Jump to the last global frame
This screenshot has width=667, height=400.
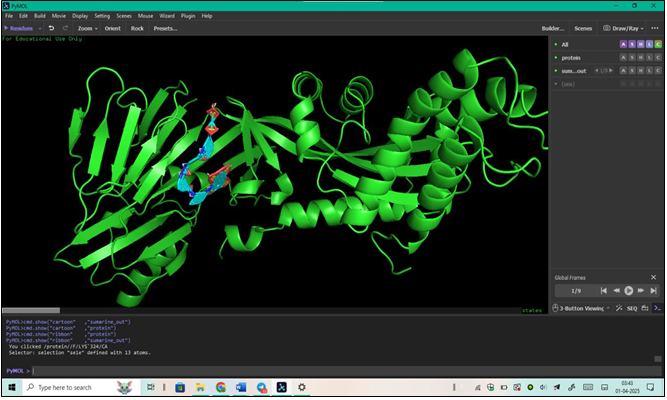coord(653,290)
